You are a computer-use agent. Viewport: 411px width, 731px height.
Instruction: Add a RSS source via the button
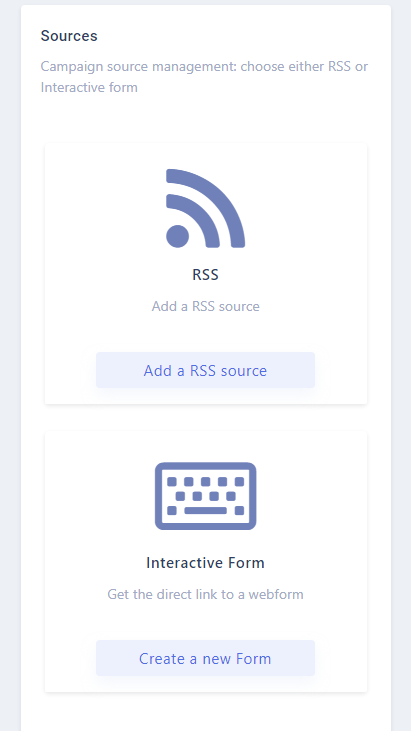click(206, 370)
